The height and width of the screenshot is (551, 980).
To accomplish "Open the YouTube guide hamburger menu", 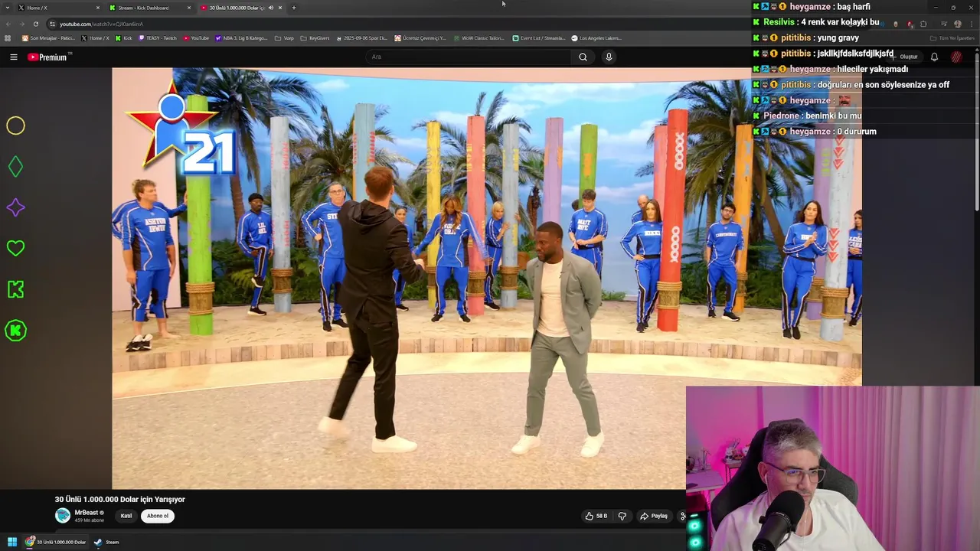I will [13, 57].
